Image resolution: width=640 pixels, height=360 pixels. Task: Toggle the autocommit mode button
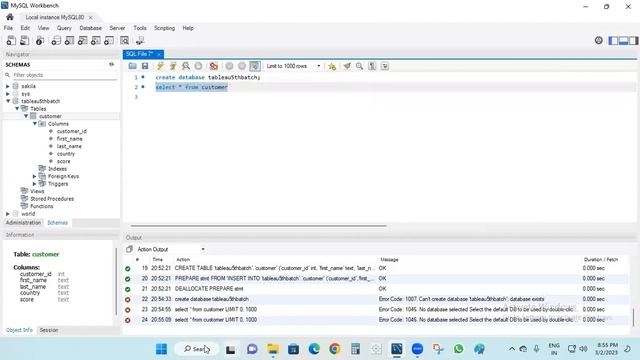tap(255, 66)
